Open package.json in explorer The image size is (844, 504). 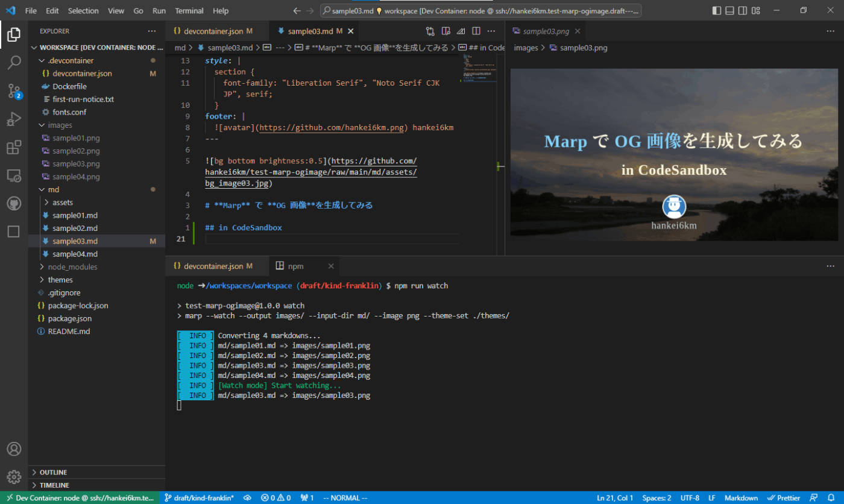70,318
